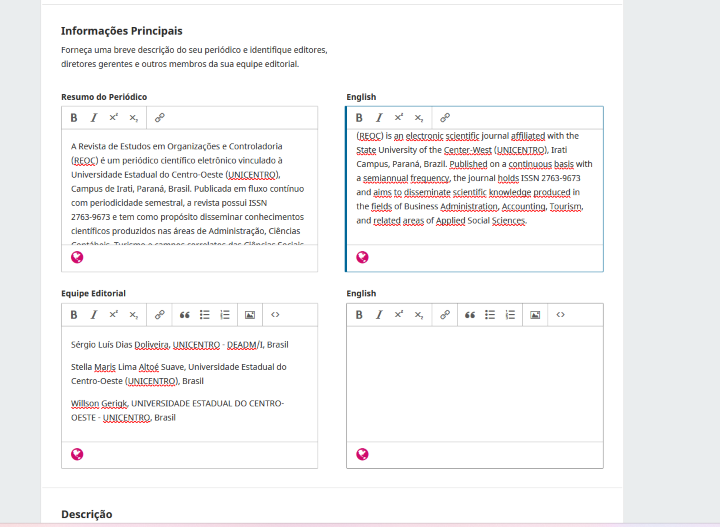Toggle bold in English editorial team editor
The image size is (720, 527).
[359, 315]
